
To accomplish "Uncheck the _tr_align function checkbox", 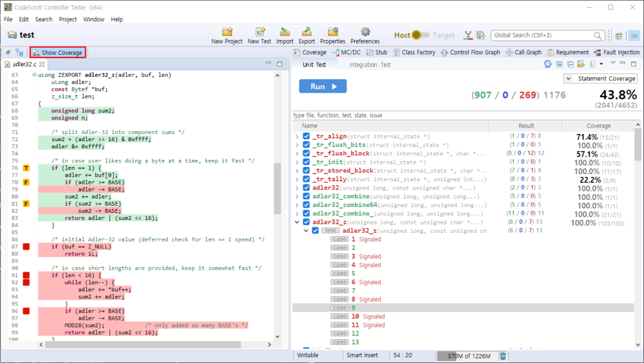I will (307, 137).
